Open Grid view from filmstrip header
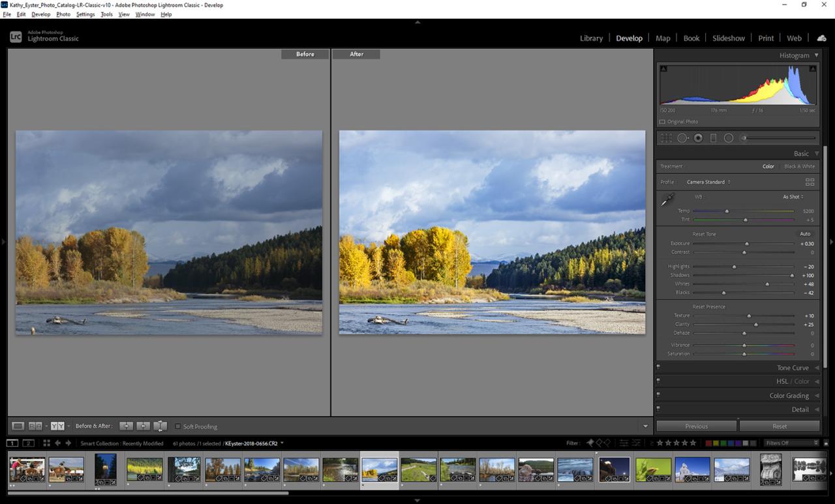This screenshot has height=504, width=835. [x=46, y=443]
